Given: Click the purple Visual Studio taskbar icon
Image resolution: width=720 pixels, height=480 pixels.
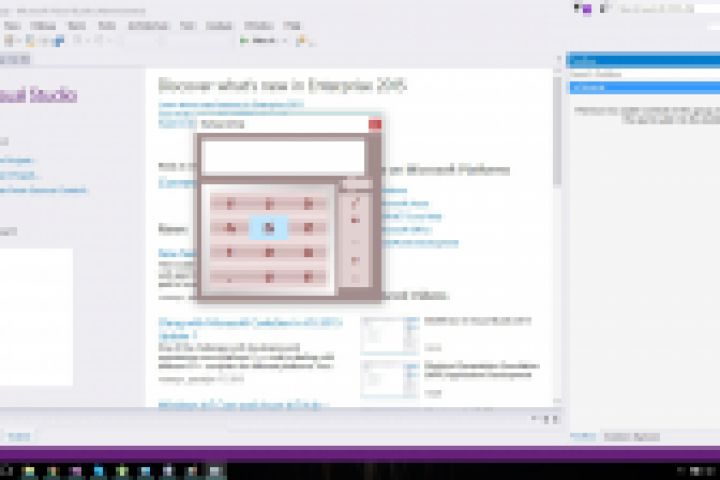Looking at the screenshot, I should (76, 471).
